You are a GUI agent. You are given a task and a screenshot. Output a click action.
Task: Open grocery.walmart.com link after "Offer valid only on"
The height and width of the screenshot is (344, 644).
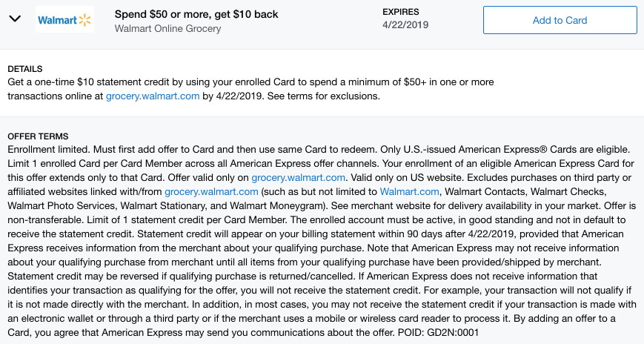tap(299, 177)
